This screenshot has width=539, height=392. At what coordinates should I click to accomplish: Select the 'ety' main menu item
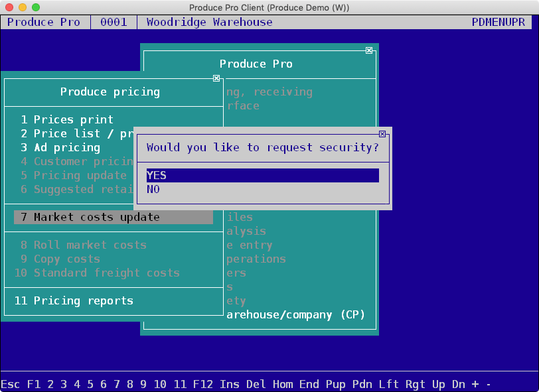236,300
